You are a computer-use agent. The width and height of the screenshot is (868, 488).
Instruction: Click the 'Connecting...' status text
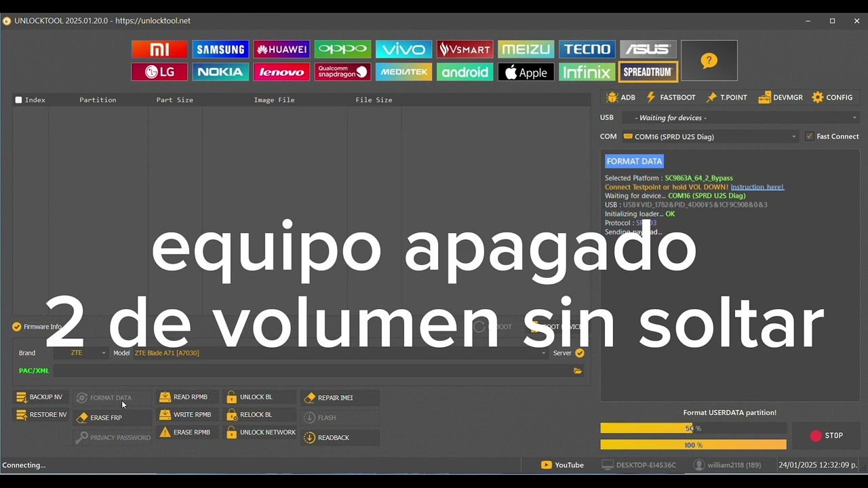(x=24, y=465)
